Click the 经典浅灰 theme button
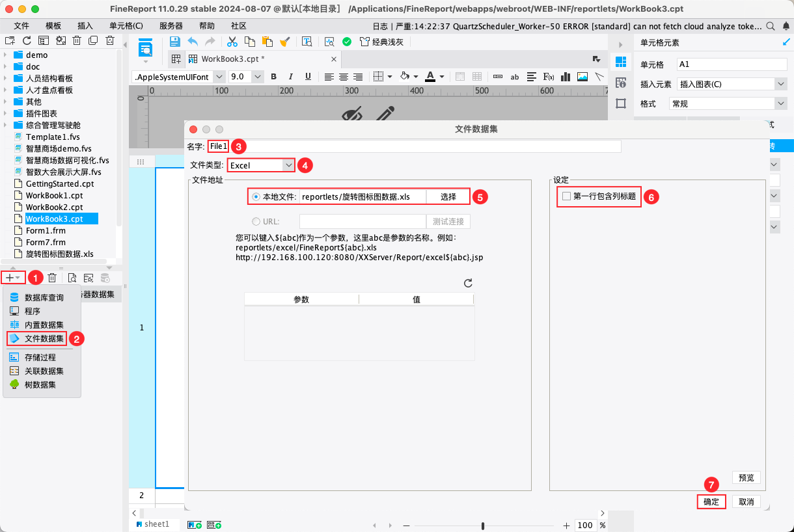The width and height of the screenshot is (794, 532). tap(381, 42)
